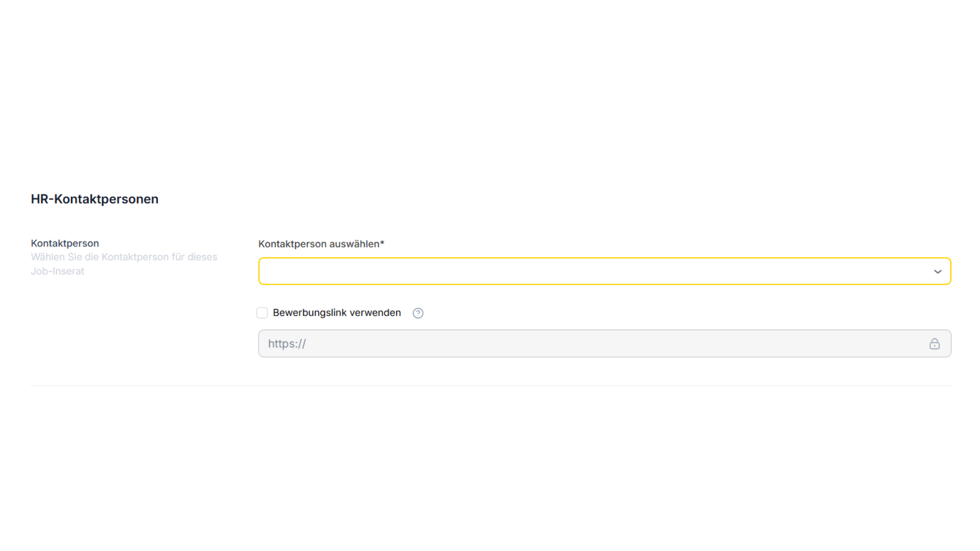Click the horizontal divider under the form

click(491, 386)
